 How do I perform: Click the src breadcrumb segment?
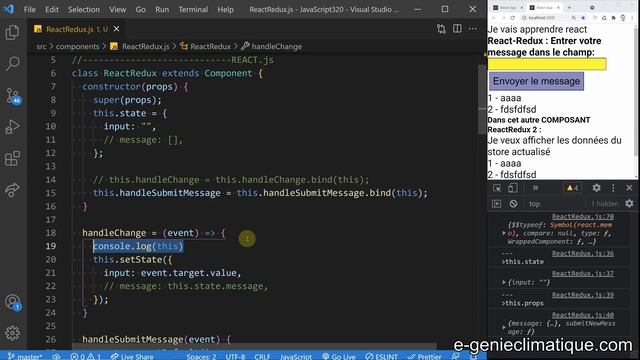41,47
